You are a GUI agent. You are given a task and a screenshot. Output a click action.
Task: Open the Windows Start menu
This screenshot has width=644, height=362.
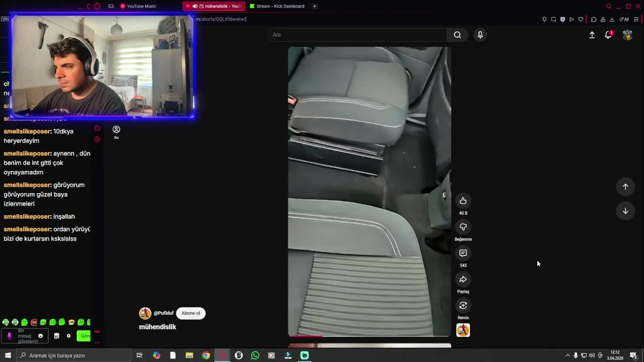click(8, 355)
